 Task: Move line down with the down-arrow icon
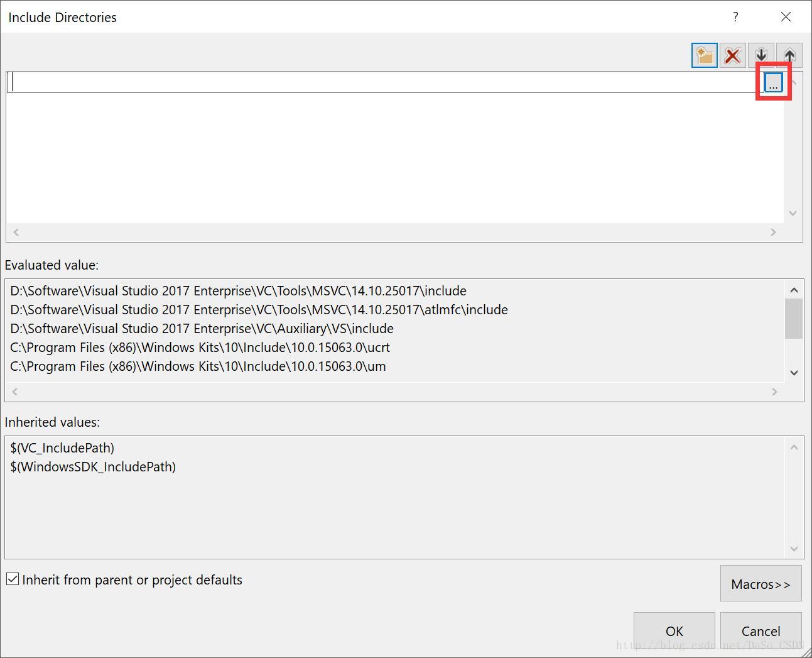pyautogui.click(x=761, y=55)
